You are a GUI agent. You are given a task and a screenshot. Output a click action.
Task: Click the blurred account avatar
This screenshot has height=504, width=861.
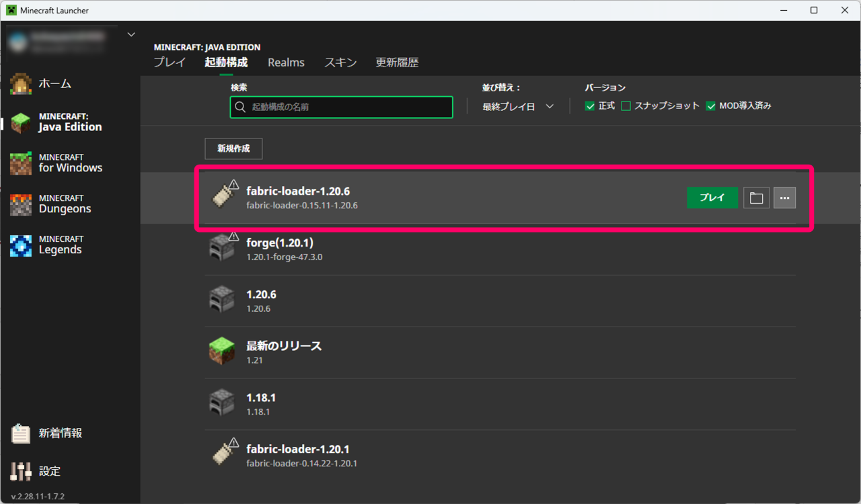click(18, 42)
